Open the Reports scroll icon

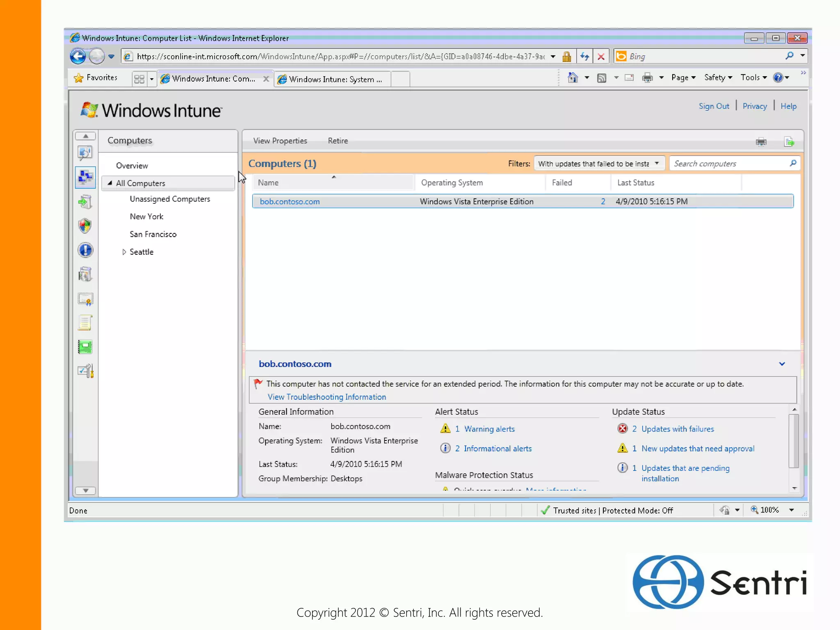pos(85,323)
